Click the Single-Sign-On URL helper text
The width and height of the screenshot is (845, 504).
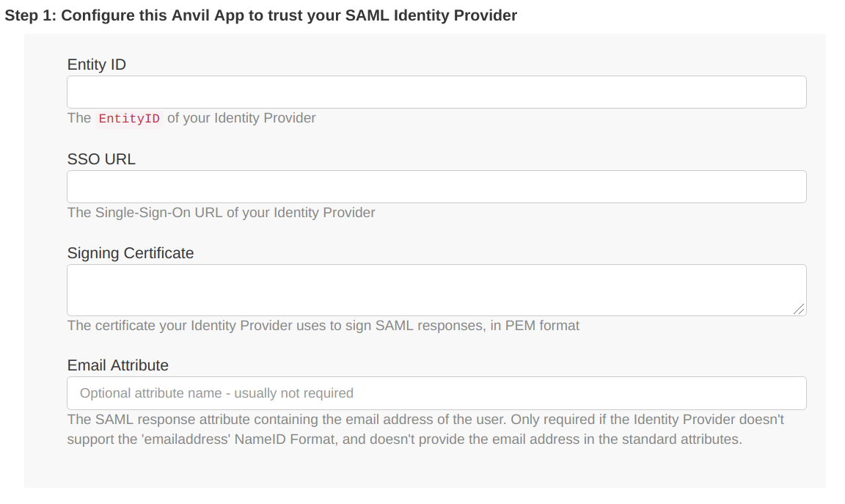(220, 213)
